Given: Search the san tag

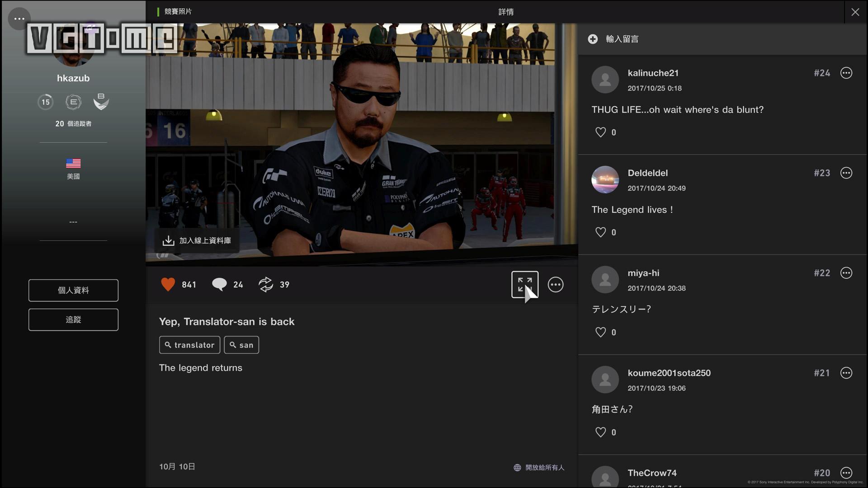Looking at the screenshot, I should (x=241, y=345).
